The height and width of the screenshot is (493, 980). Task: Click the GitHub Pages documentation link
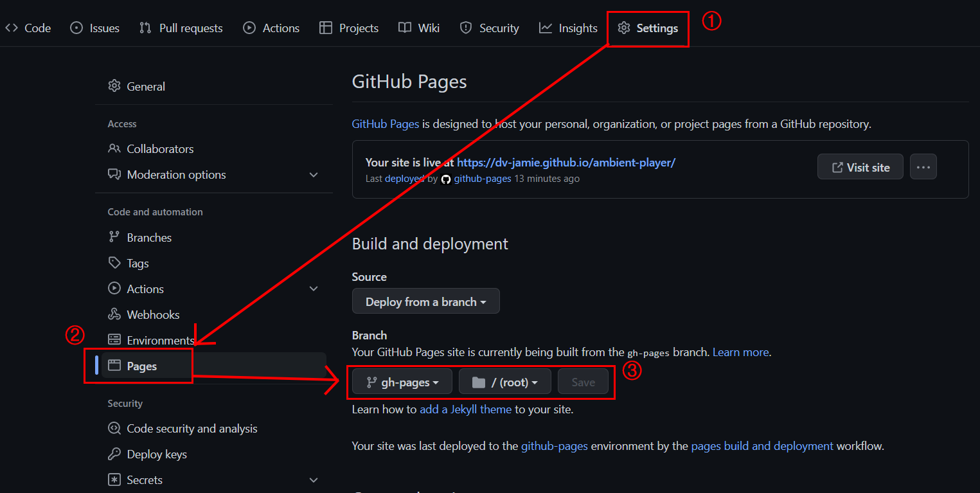point(386,124)
